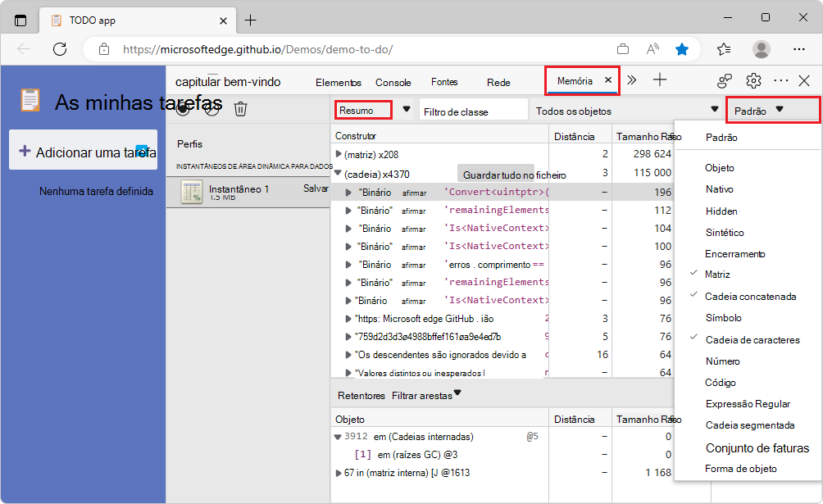Click Salvar next to Instantâneo 1
The height and width of the screenshot is (504, 823).
pyautogui.click(x=316, y=188)
